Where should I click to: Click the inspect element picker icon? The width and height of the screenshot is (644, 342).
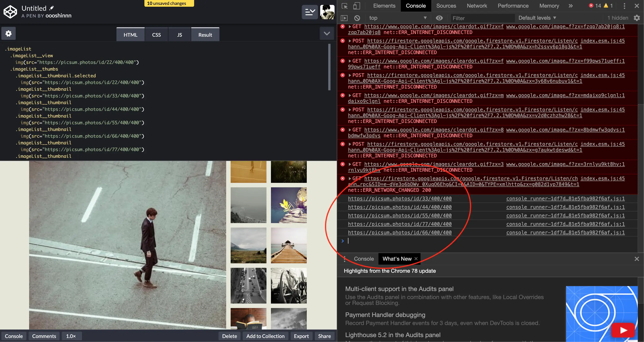(344, 6)
